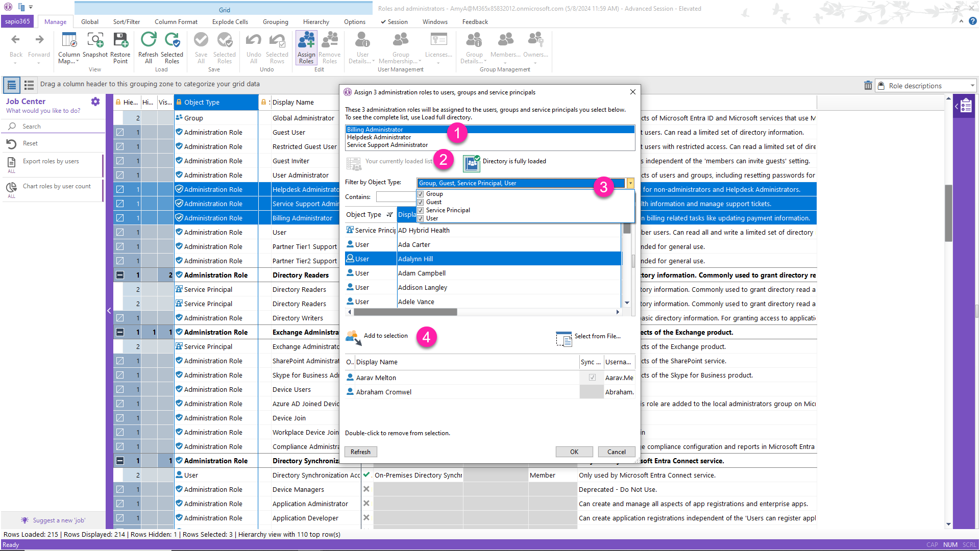The image size is (980, 551).
Task: Toggle the checkbox on the Application Developer row
Action: click(120, 518)
